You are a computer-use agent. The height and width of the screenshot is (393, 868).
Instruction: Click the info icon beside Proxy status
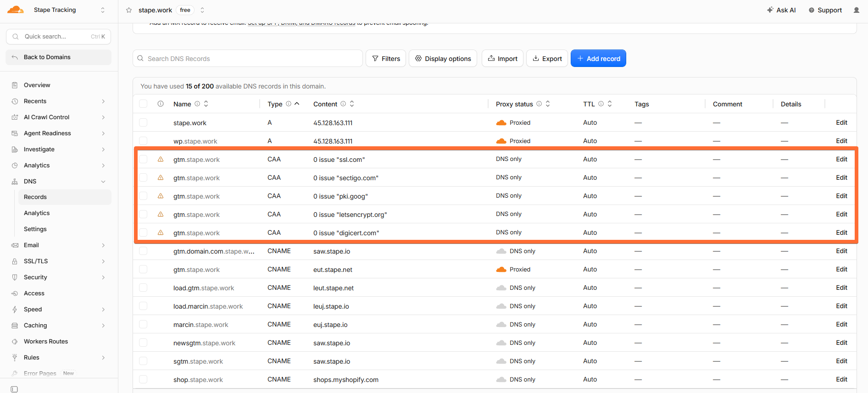coord(539,104)
